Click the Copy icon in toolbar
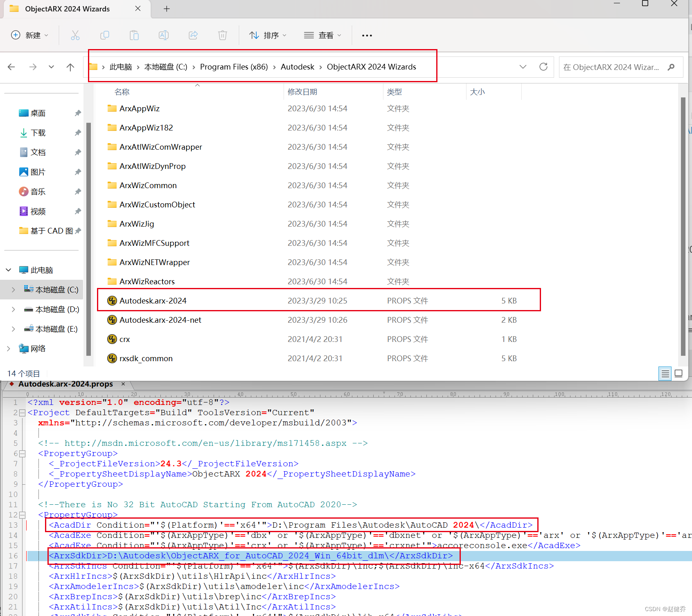This screenshot has height=616, width=692. click(x=105, y=35)
